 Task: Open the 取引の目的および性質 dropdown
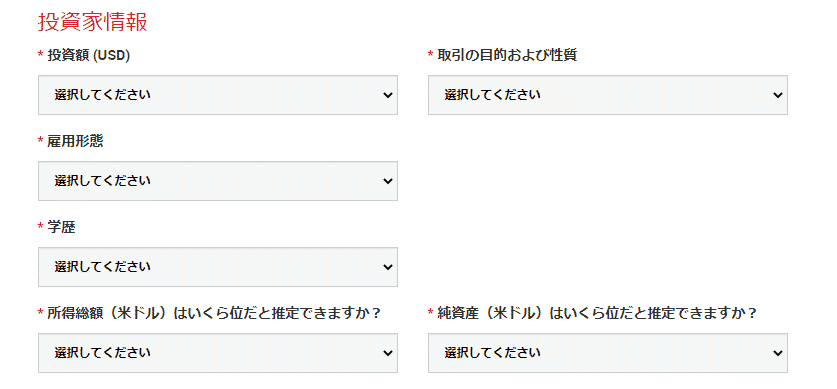click(607, 95)
